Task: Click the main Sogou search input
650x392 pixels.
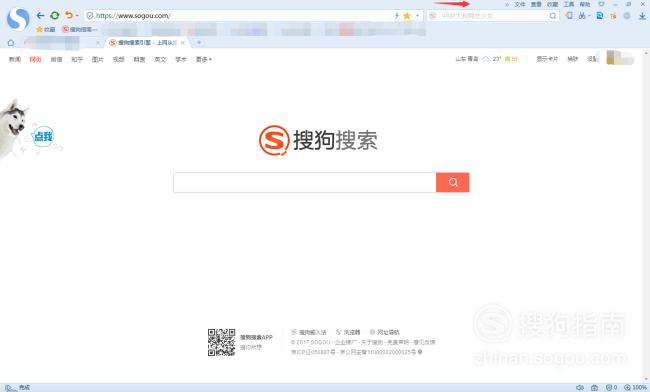Action: pyautogui.click(x=305, y=182)
